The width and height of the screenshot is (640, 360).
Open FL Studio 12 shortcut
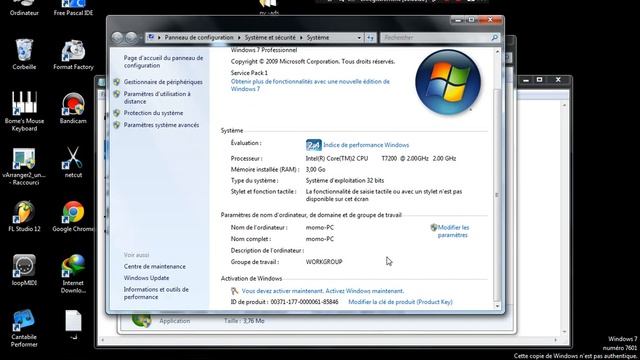[x=24, y=216]
